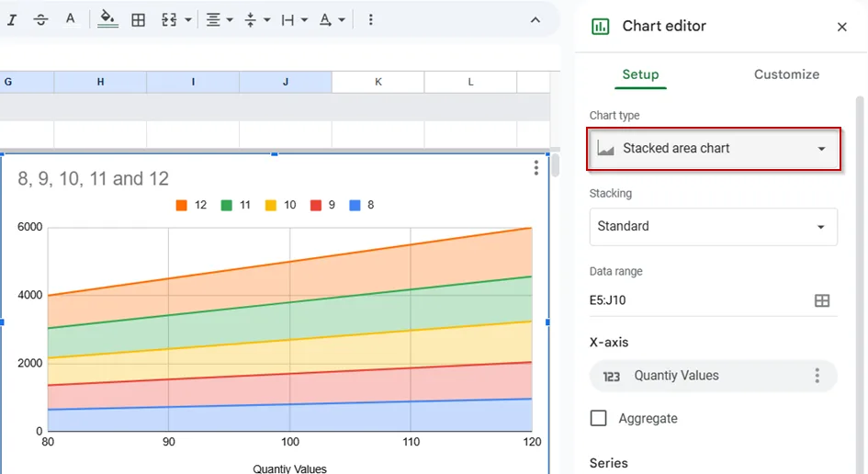
Task: Click the select data range grid icon
Action: click(x=822, y=300)
